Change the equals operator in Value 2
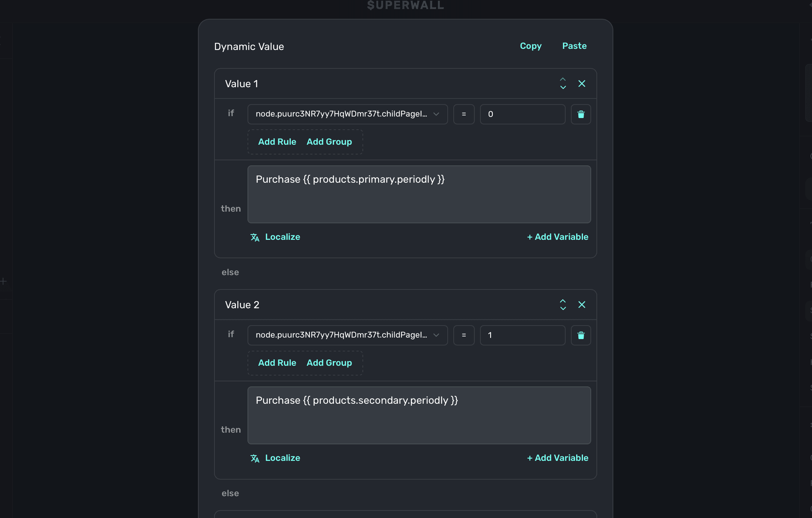This screenshot has height=518, width=812. [x=463, y=335]
